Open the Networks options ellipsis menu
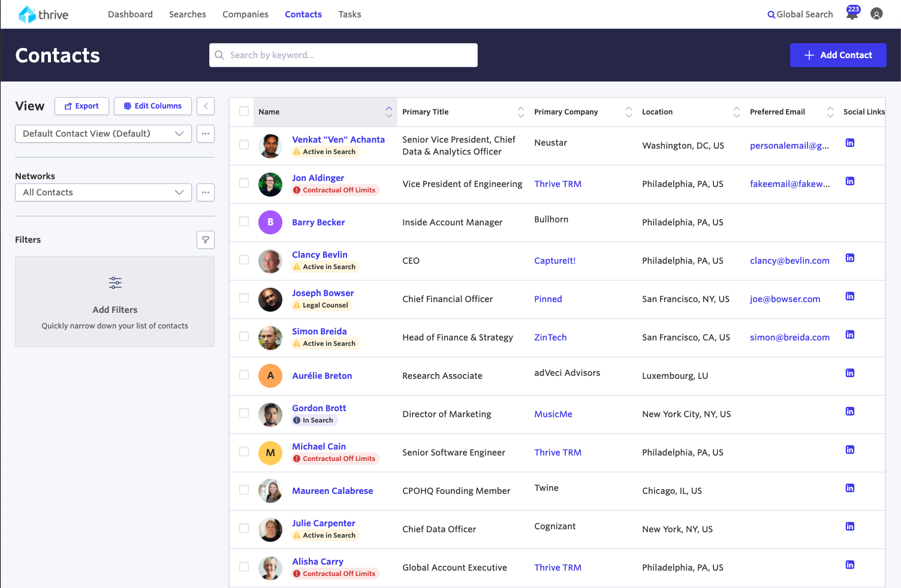The width and height of the screenshot is (901, 588). tap(206, 192)
